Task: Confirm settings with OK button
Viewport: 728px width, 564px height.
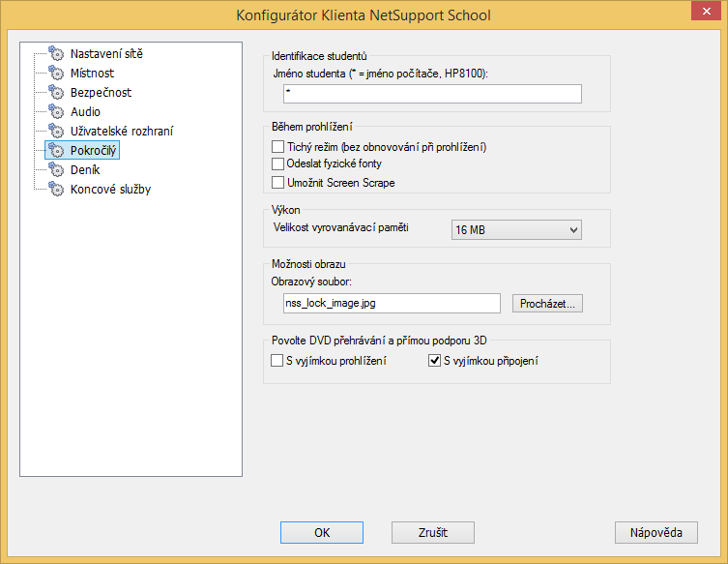Action: pyautogui.click(x=322, y=532)
